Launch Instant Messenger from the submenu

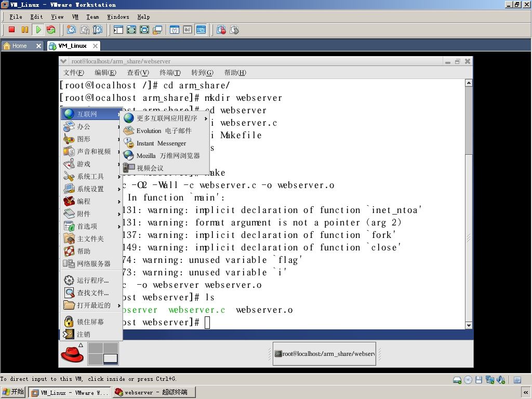[x=165, y=143]
